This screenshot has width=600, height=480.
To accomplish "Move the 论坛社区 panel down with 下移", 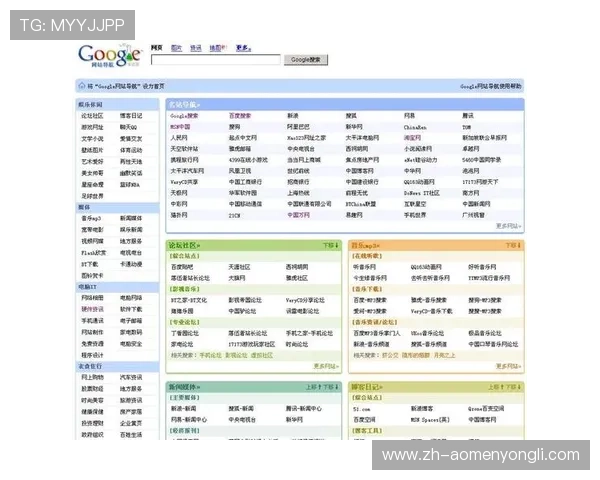I will click(x=331, y=245).
